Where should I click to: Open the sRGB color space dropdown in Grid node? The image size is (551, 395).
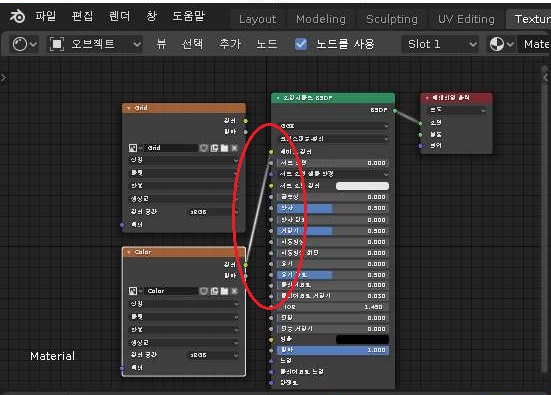(x=212, y=212)
